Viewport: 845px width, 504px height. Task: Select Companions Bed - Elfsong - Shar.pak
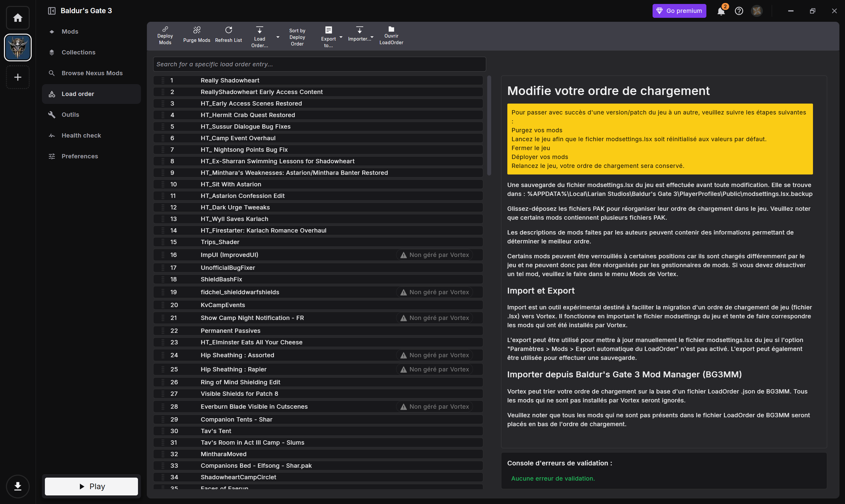tap(318, 466)
